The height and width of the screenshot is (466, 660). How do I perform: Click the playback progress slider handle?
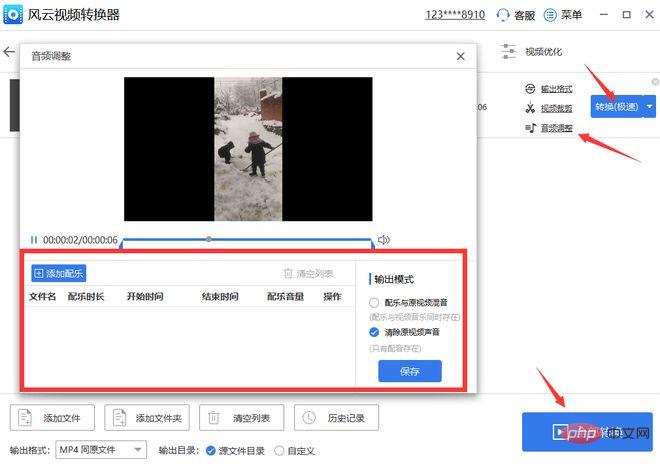209,239
